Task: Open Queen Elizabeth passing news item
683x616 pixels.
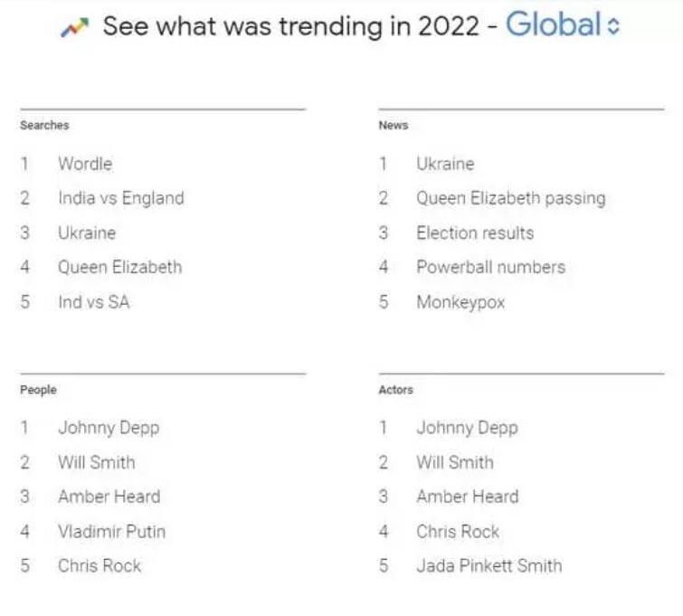Action: (x=510, y=198)
